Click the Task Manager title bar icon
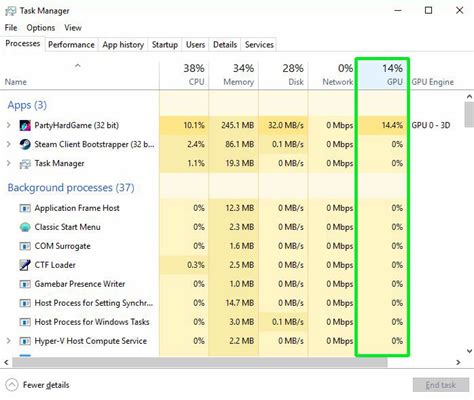 (x=10, y=11)
